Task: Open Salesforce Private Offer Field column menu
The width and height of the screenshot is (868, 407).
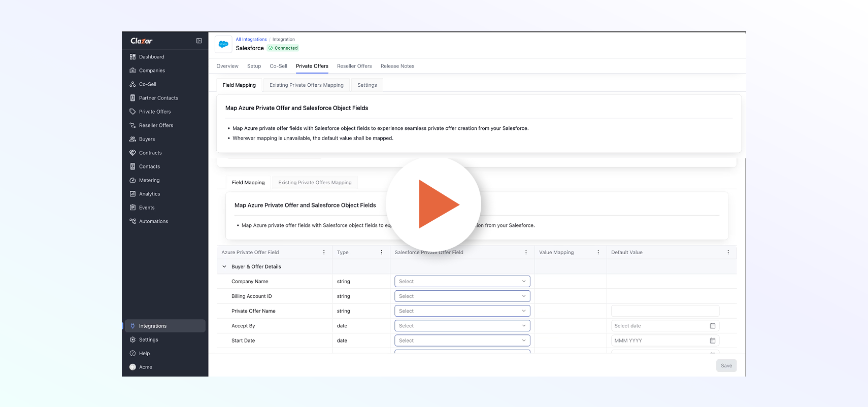Action: click(x=526, y=252)
